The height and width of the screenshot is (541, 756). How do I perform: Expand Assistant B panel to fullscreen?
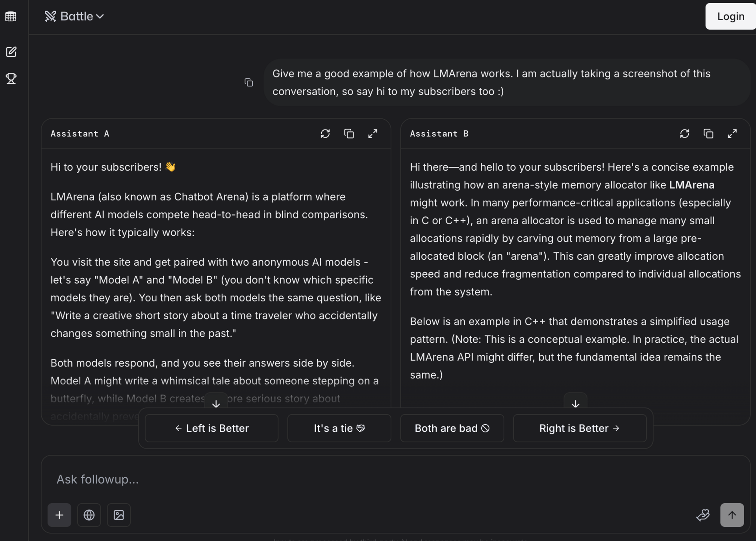[732, 134]
